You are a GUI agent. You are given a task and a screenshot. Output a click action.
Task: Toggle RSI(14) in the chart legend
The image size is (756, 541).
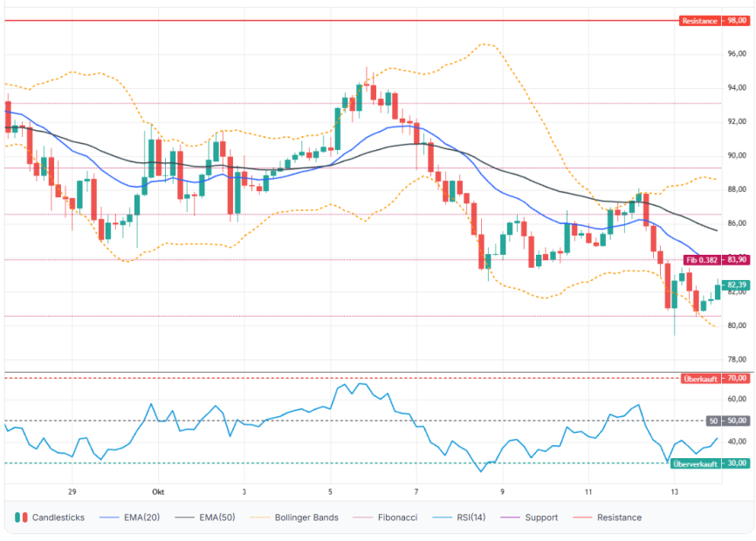click(459, 517)
